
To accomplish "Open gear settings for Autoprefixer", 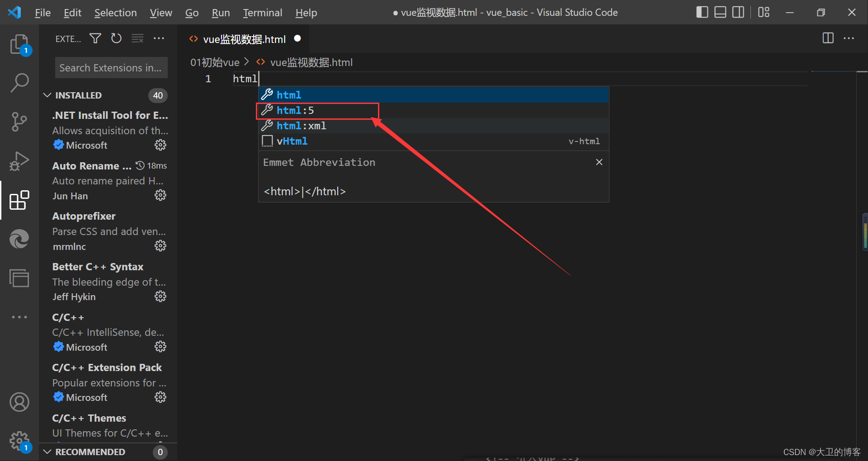I will click(x=160, y=246).
